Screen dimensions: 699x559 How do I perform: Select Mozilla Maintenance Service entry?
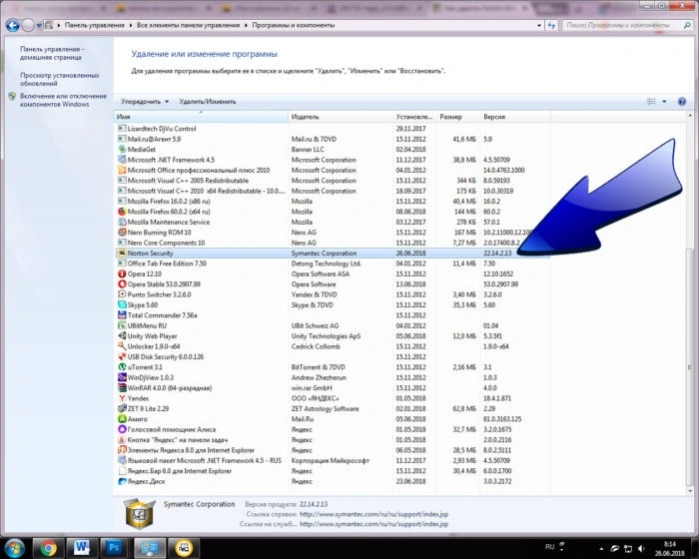(332, 222)
